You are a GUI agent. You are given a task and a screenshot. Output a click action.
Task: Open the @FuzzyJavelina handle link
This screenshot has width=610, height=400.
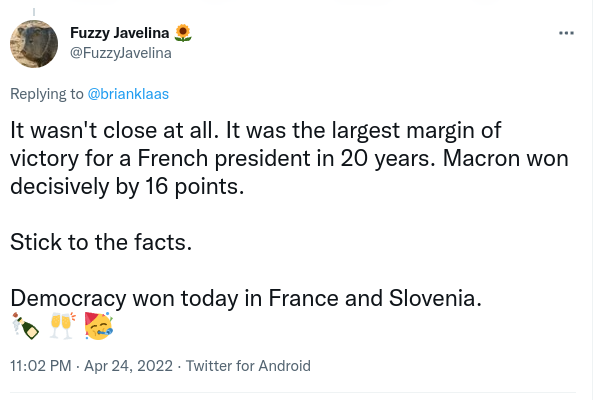(x=121, y=53)
